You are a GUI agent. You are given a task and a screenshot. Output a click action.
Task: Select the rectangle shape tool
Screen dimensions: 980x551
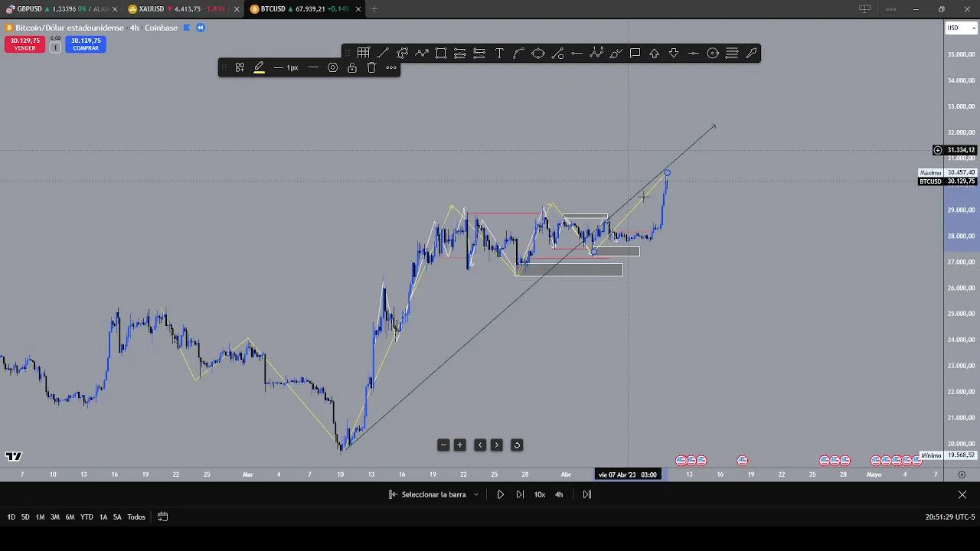pos(441,53)
